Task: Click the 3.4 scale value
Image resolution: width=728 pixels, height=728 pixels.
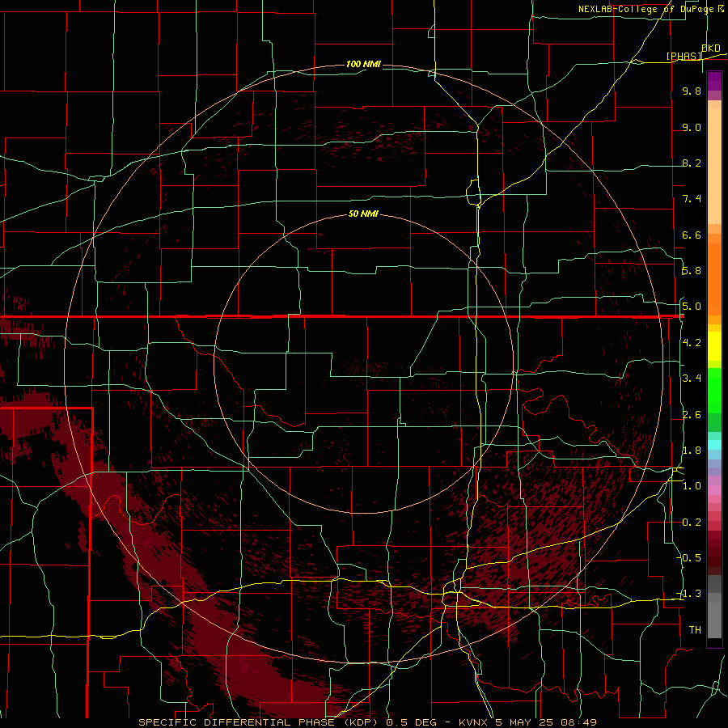Action: click(692, 379)
